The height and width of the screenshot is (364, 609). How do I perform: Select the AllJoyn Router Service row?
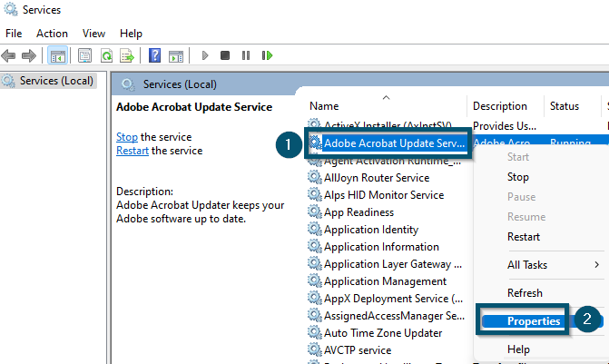[x=377, y=178]
